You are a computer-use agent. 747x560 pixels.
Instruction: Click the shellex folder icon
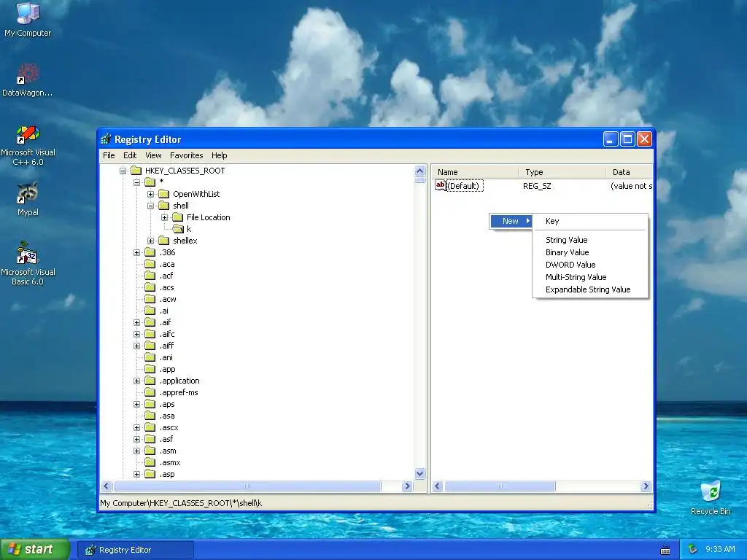[164, 241]
